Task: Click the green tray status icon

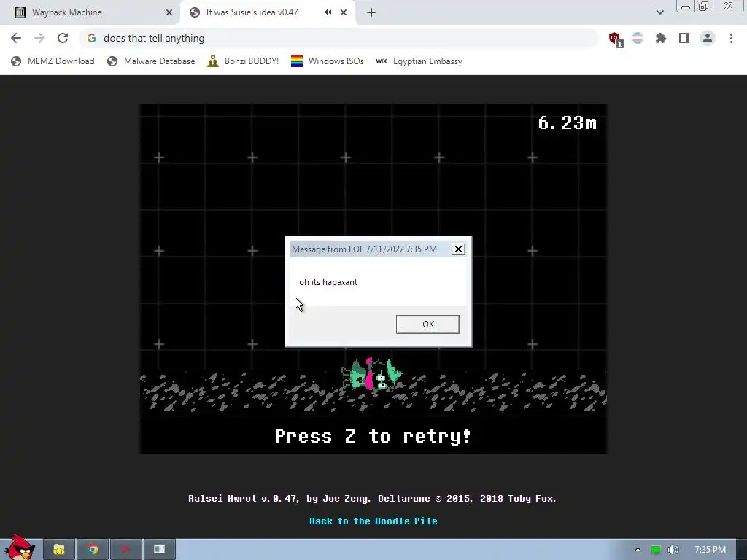Action: 656,550
